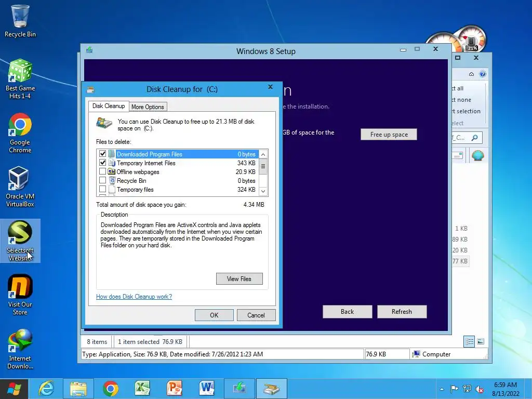Click Free up space in Setup

(x=389, y=135)
